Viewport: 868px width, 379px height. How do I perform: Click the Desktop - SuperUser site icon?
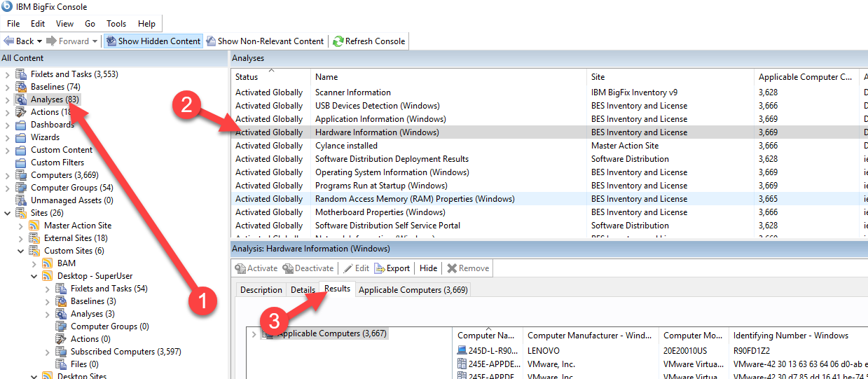tap(48, 276)
